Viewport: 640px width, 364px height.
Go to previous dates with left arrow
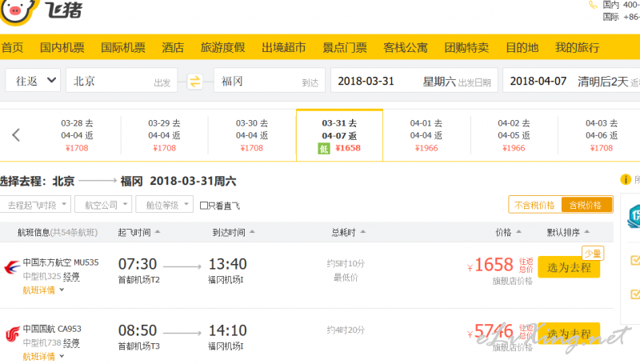(16, 135)
